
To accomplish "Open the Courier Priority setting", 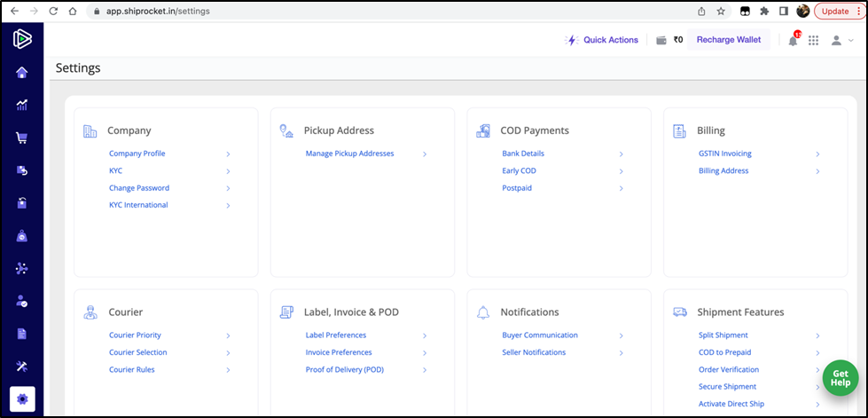I will (x=135, y=335).
